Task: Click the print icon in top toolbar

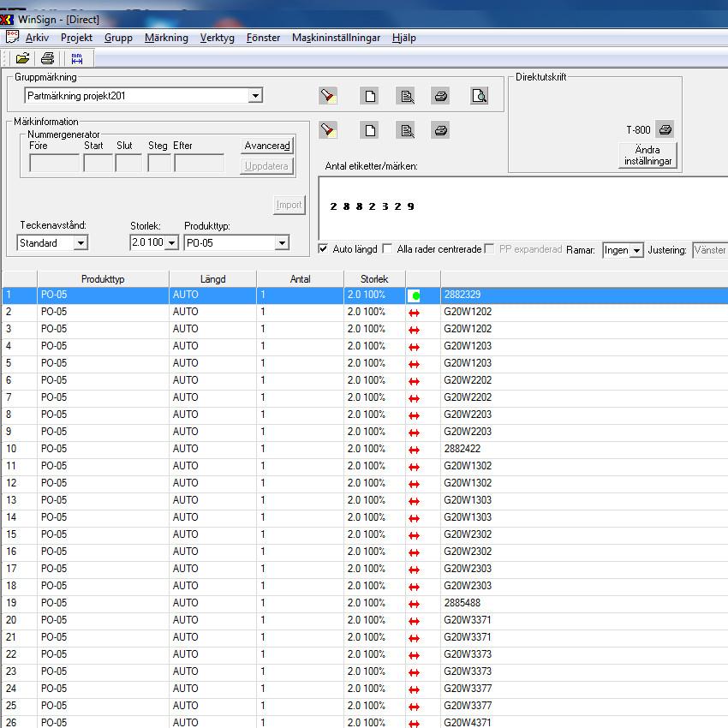Action: point(47,58)
